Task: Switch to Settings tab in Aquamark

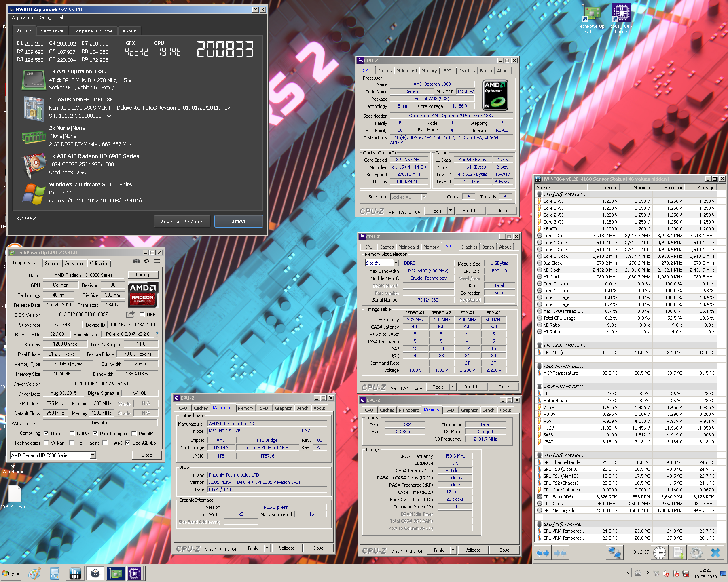Action: click(x=52, y=31)
